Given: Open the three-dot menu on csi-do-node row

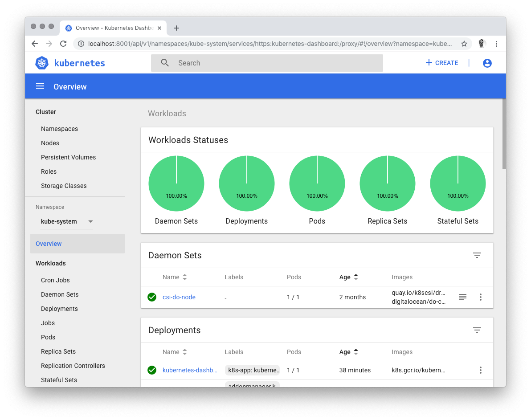Looking at the screenshot, I should 481,297.
